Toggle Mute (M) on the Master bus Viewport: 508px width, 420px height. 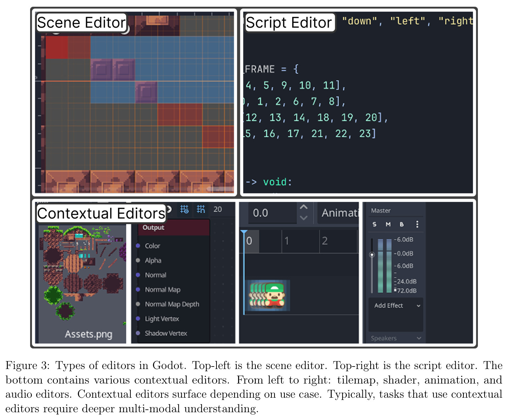388,224
